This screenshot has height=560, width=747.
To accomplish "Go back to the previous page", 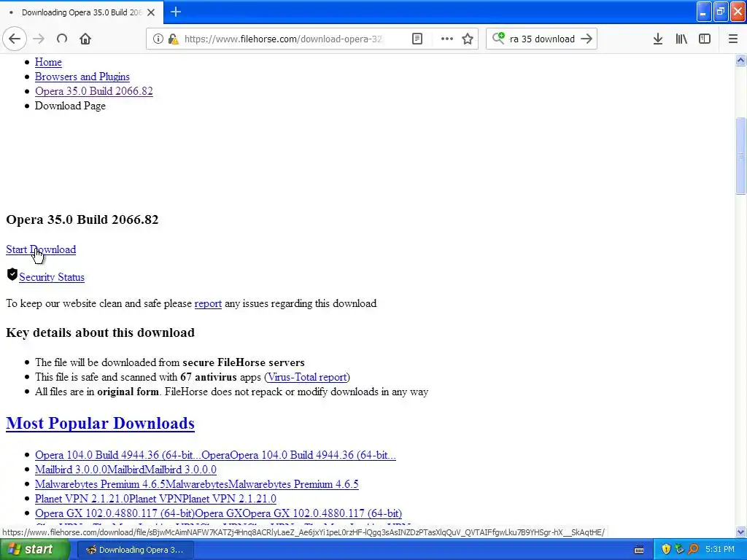I will tap(15, 39).
